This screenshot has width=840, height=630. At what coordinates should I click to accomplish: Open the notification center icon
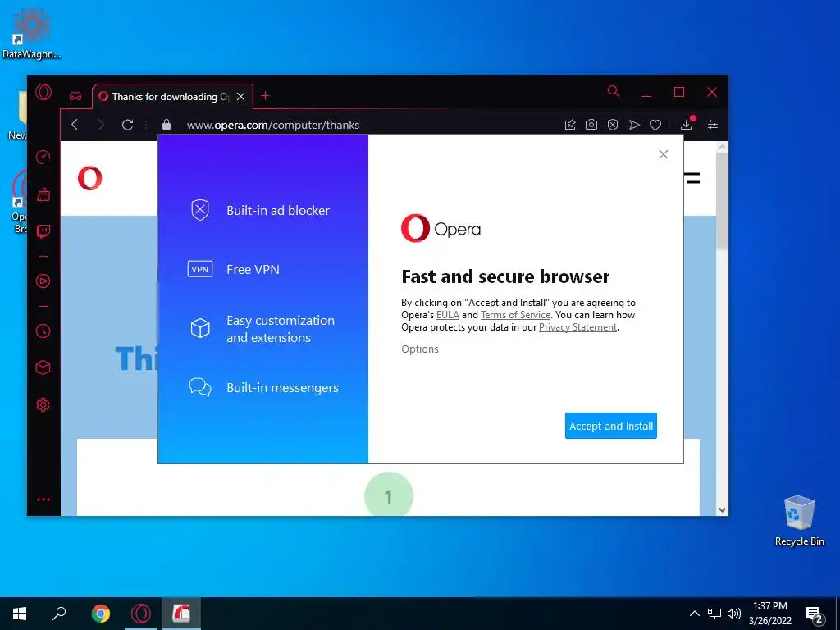click(x=815, y=614)
